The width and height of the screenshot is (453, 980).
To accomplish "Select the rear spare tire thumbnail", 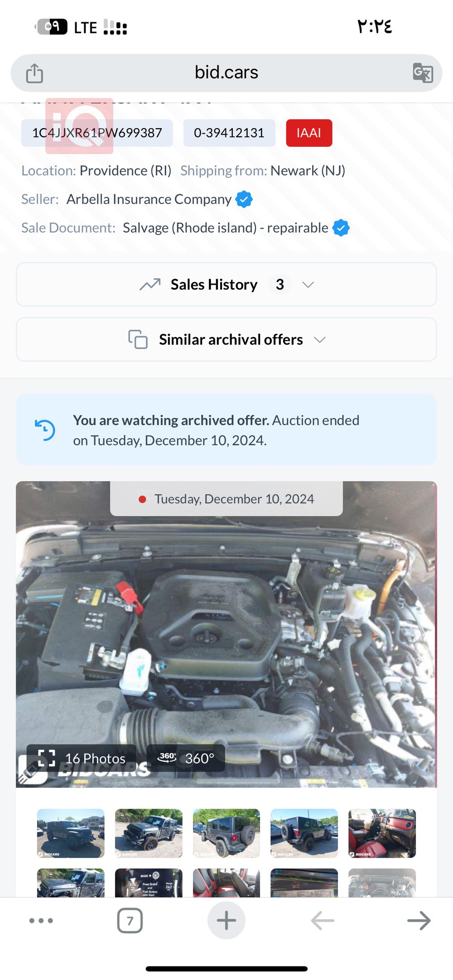I will [226, 833].
